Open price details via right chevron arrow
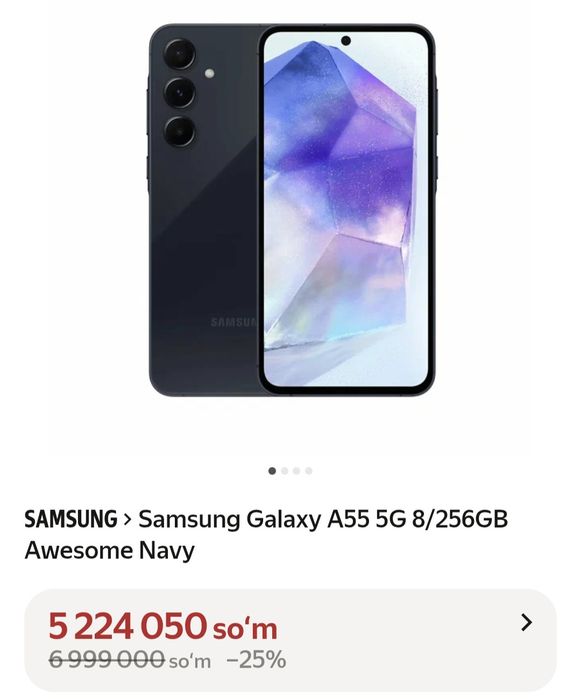Viewport: 581px width, 699px height. 526,622
